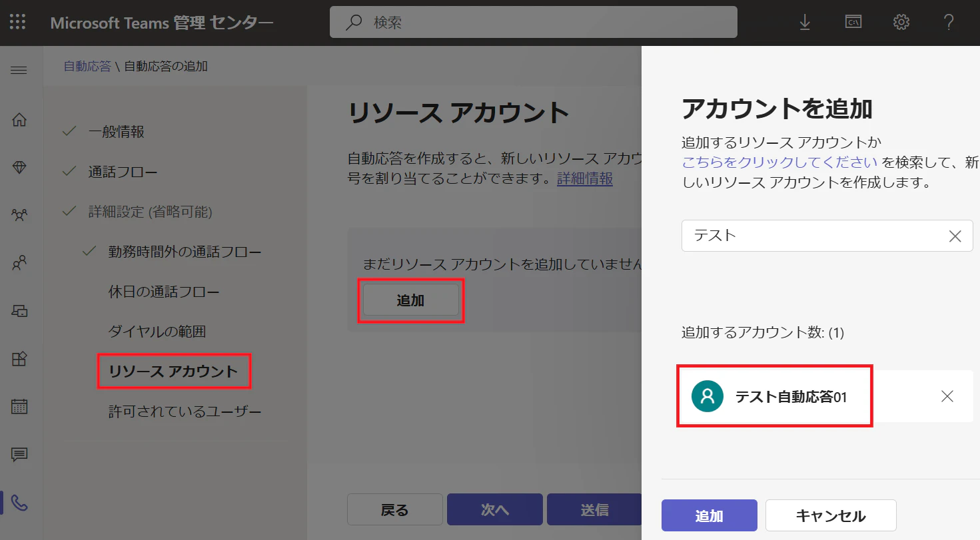
Task: Click the magnifier icon in the 検索 box
Action: [x=353, y=22]
